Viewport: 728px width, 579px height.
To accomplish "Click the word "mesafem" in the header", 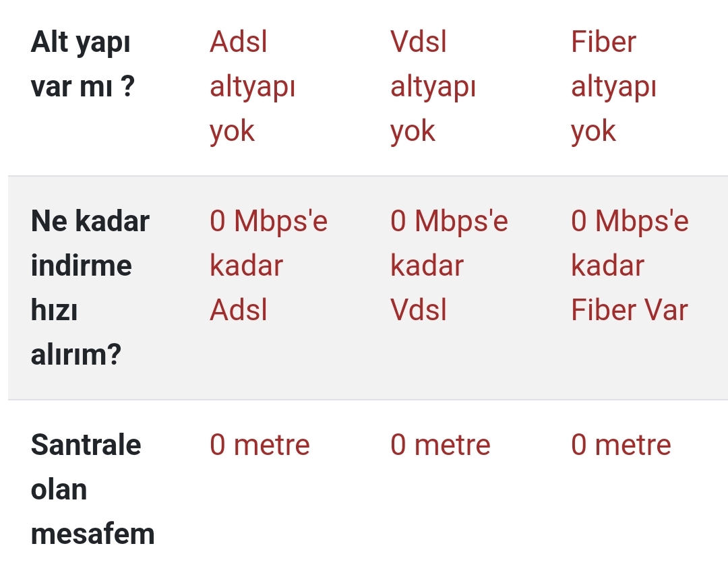I will click(x=92, y=534).
